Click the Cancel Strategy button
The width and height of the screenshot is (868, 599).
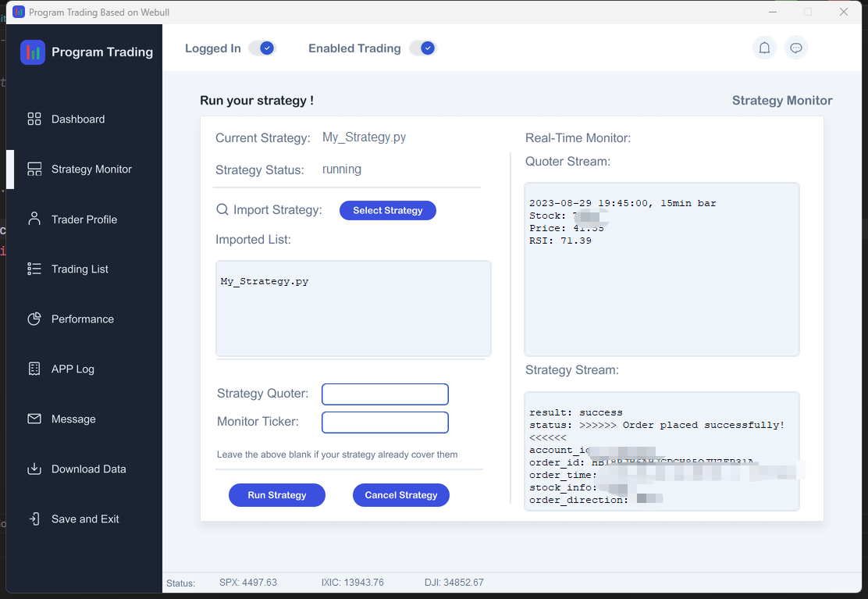tap(400, 495)
